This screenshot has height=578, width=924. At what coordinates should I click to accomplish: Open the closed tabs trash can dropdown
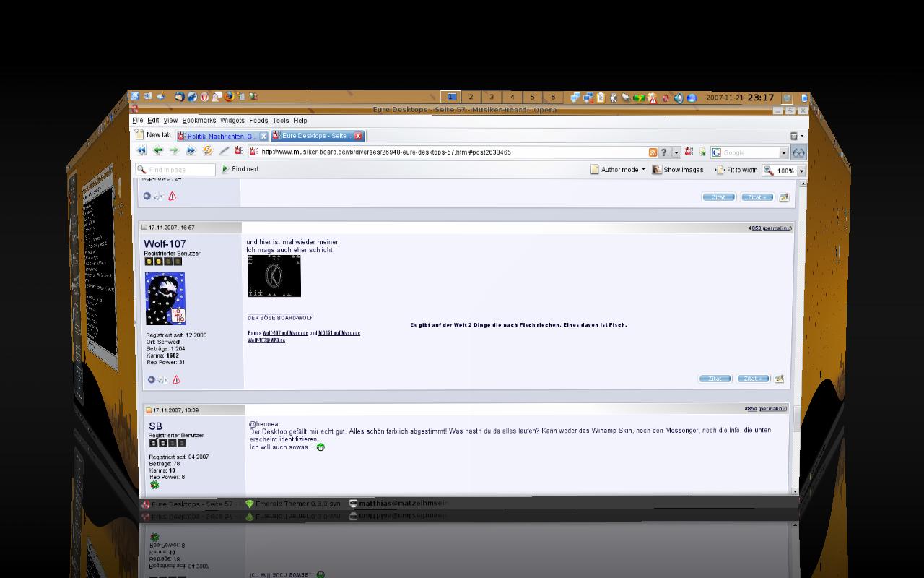click(x=796, y=136)
